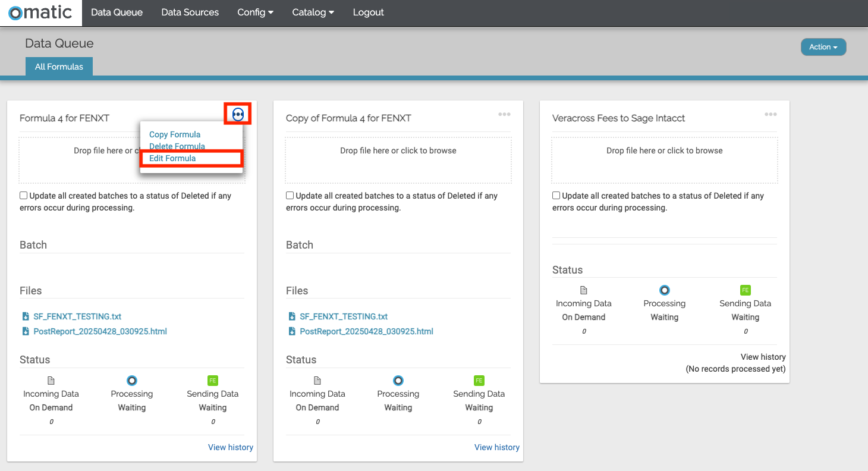Click 'Incoming Data' label in Formula 4 card

pyautogui.click(x=51, y=394)
